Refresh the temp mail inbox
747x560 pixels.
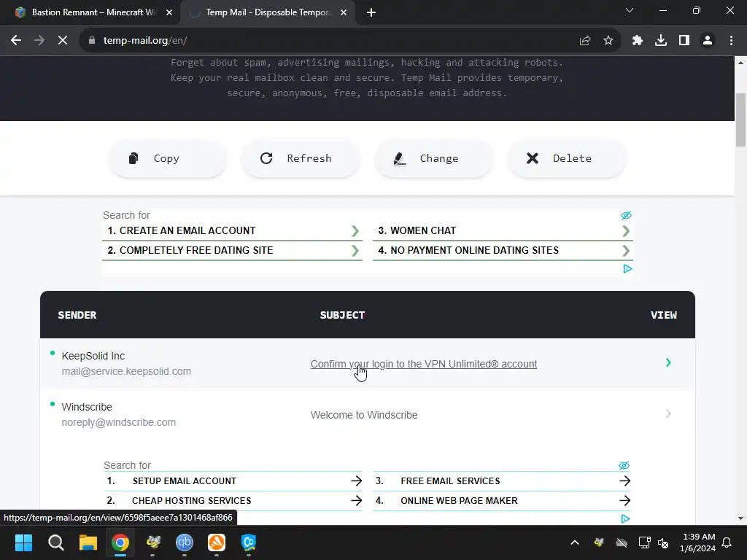point(301,158)
